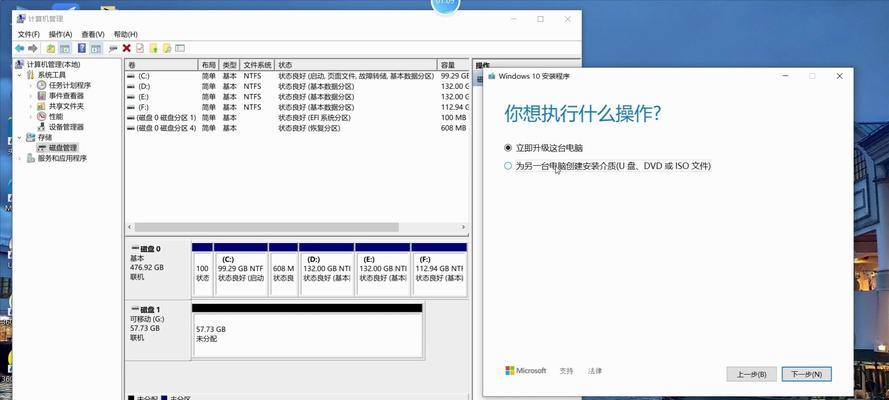Viewport: 889px width, 400px height.
Task: Select the (F:) 112.94 GB partition block
Action: [x=439, y=270]
